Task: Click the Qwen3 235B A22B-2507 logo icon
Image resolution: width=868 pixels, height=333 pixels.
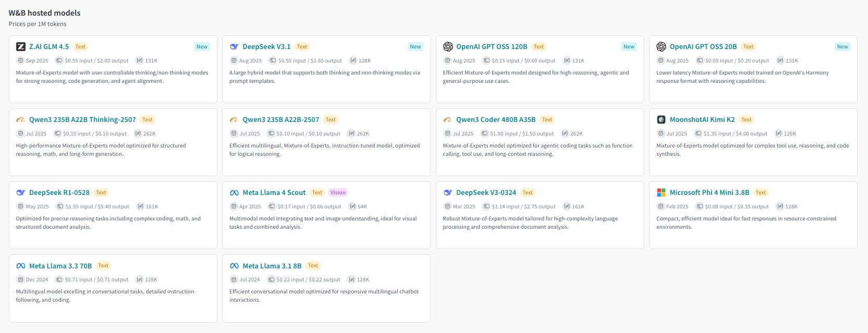Action: coord(234,119)
